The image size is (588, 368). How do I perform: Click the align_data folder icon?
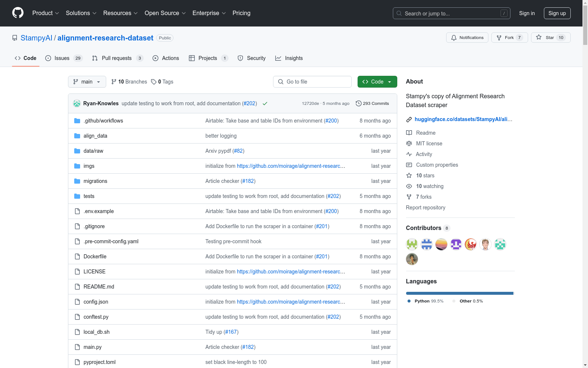[x=77, y=136]
